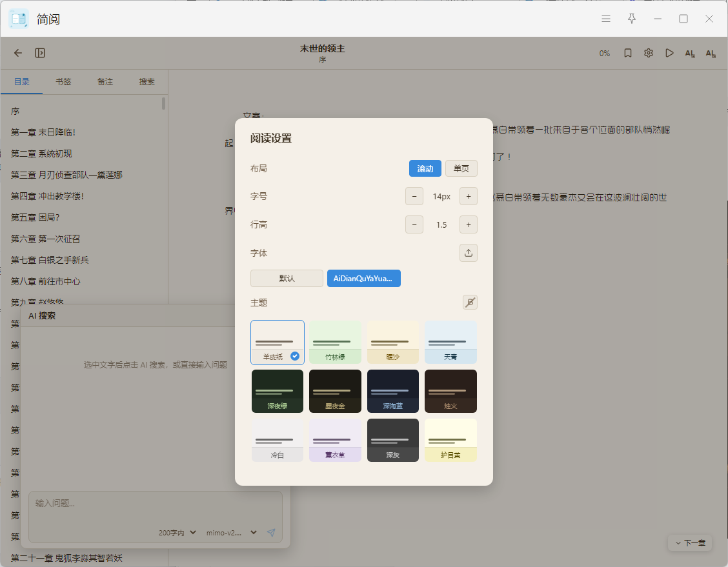Click the 1.5 line height value
The width and height of the screenshot is (728, 567).
tap(441, 225)
